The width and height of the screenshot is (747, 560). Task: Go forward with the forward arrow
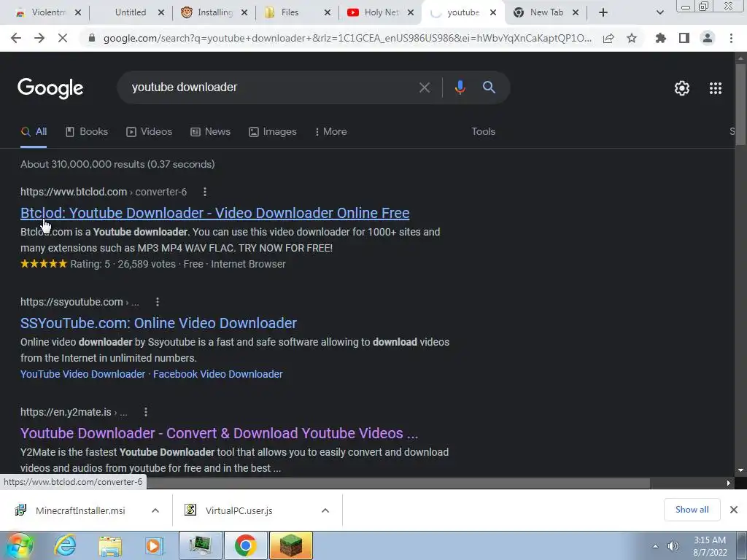[x=39, y=38]
